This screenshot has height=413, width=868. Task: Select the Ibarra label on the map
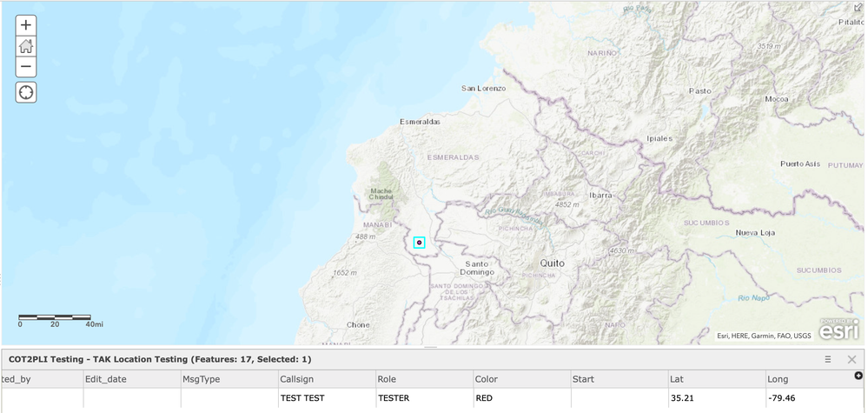pos(600,195)
